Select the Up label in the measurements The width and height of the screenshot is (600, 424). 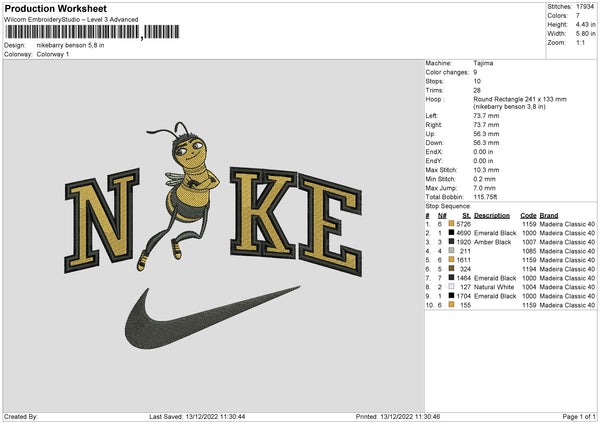click(x=430, y=134)
